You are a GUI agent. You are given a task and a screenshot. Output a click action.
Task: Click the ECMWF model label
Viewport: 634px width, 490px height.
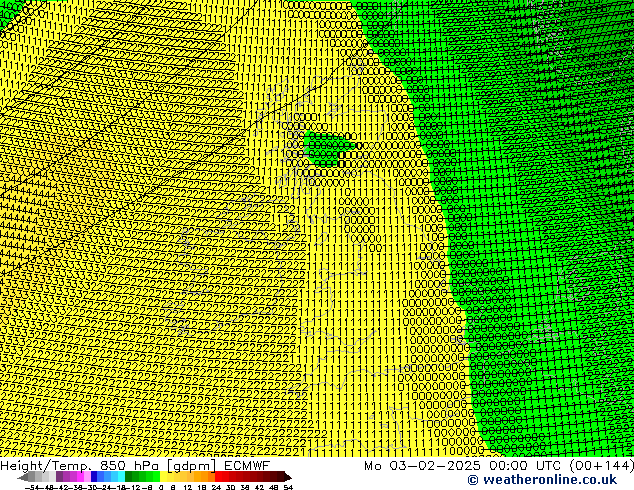247,466
